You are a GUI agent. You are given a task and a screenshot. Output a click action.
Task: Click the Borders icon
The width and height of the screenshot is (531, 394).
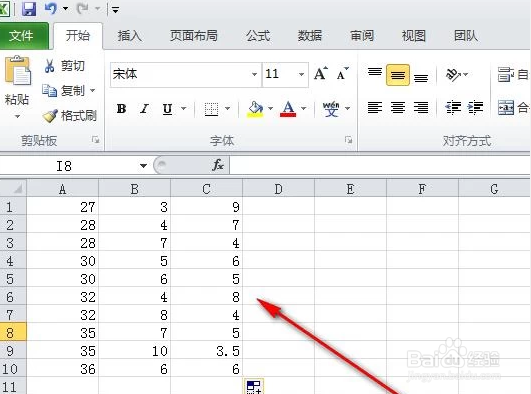(211, 109)
